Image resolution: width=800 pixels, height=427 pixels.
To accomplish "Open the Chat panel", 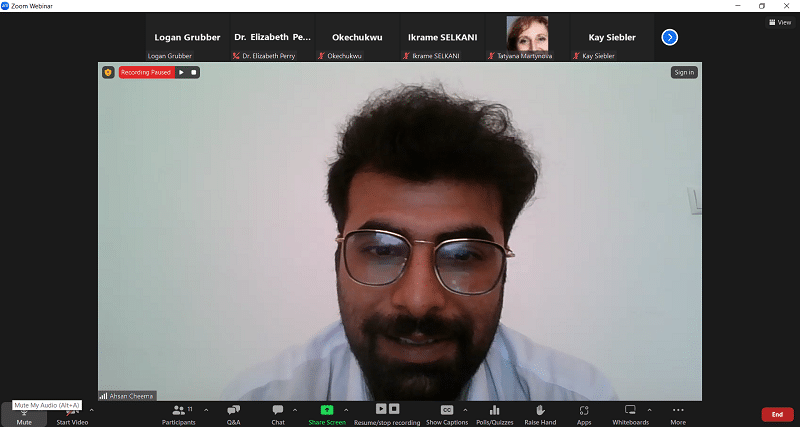I will [x=278, y=414].
